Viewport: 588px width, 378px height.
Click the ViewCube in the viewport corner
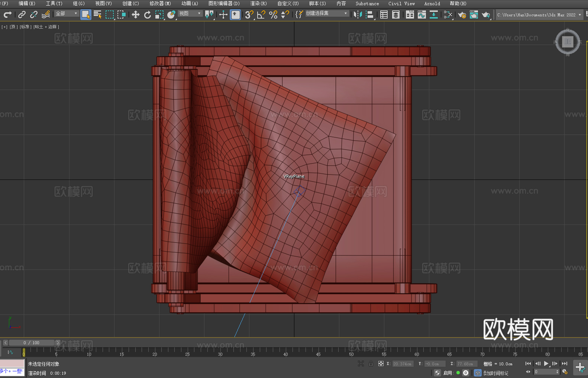568,42
